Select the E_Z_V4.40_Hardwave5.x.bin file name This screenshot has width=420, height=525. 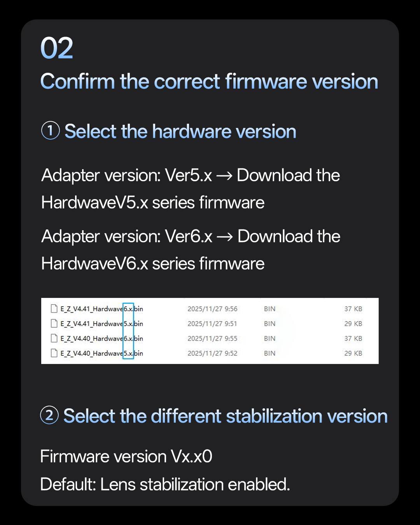tap(101, 353)
